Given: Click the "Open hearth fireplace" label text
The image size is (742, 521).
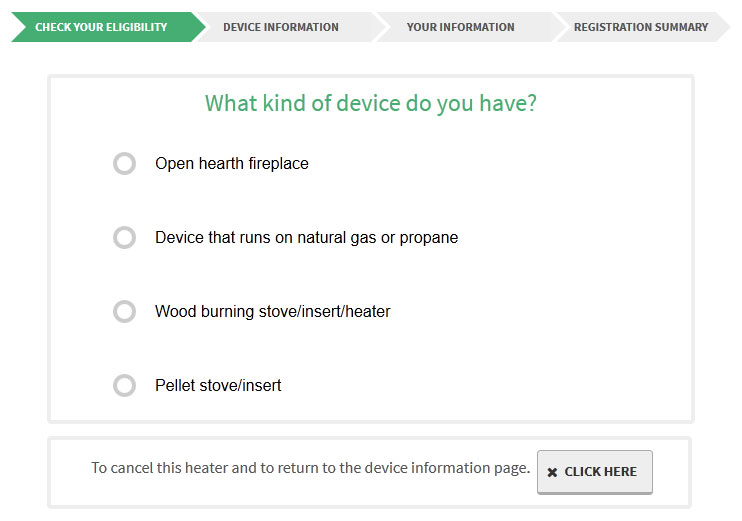Looking at the screenshot, I should click(231, 164).
